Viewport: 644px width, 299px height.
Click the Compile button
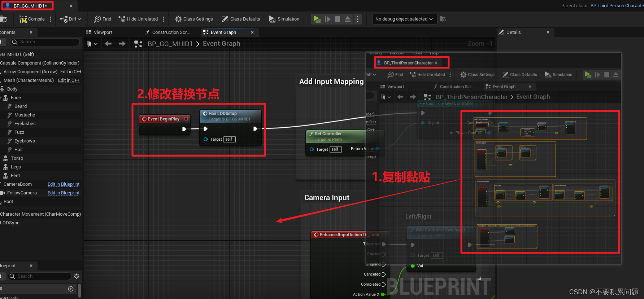[x=32, y=19]
